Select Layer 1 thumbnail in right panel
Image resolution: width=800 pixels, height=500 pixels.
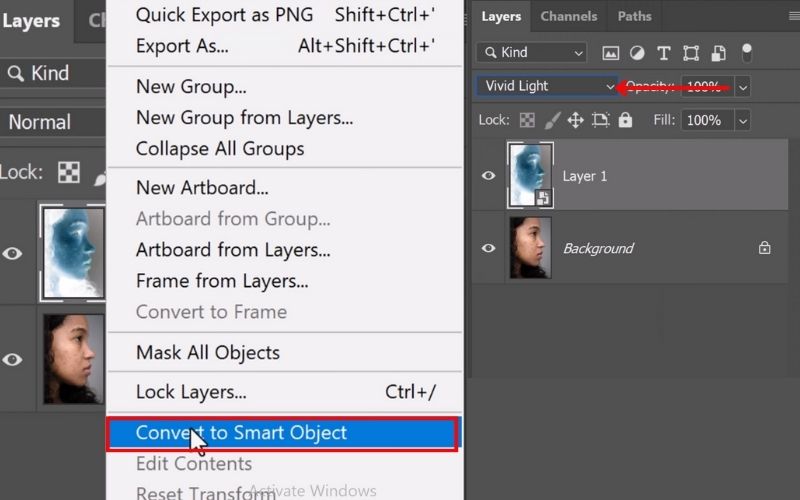[531, 175]
